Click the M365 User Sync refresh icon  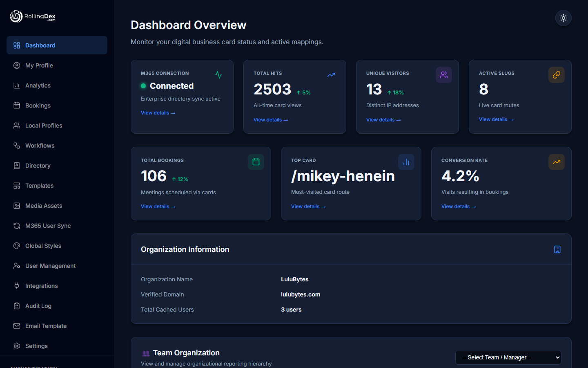pyautogui.click(x=17, y=226)
